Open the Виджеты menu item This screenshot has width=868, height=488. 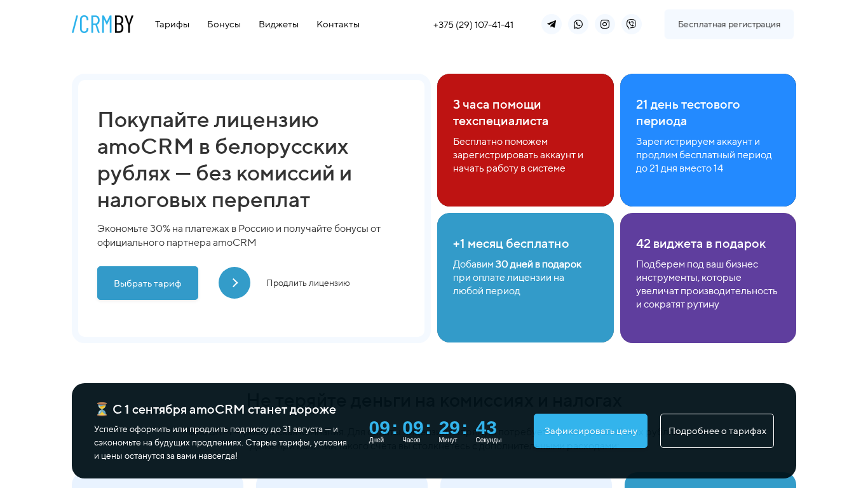(x=278, y=24)
